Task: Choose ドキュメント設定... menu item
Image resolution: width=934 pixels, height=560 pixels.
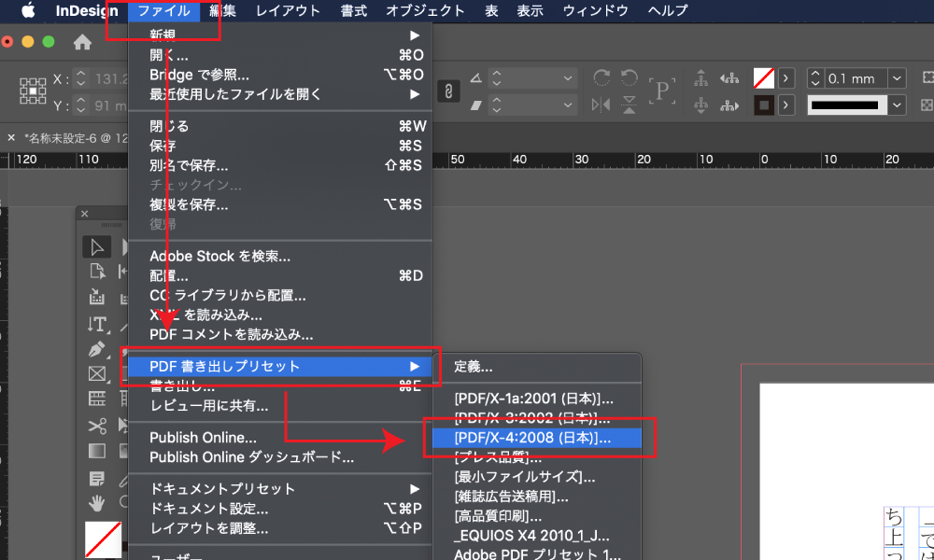Action: click(280, 509)
